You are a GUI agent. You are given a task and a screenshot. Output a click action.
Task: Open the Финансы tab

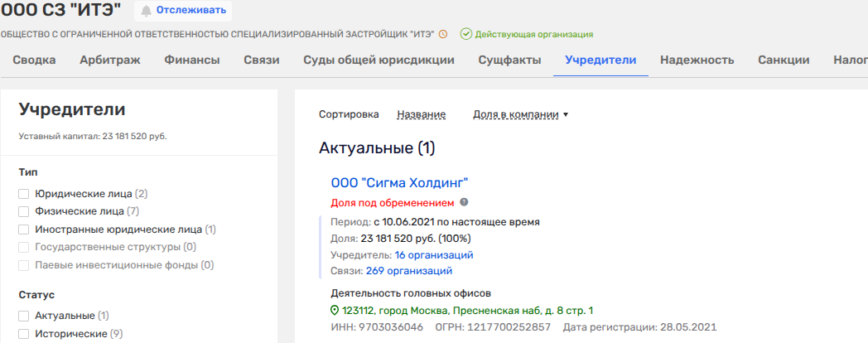191,60
